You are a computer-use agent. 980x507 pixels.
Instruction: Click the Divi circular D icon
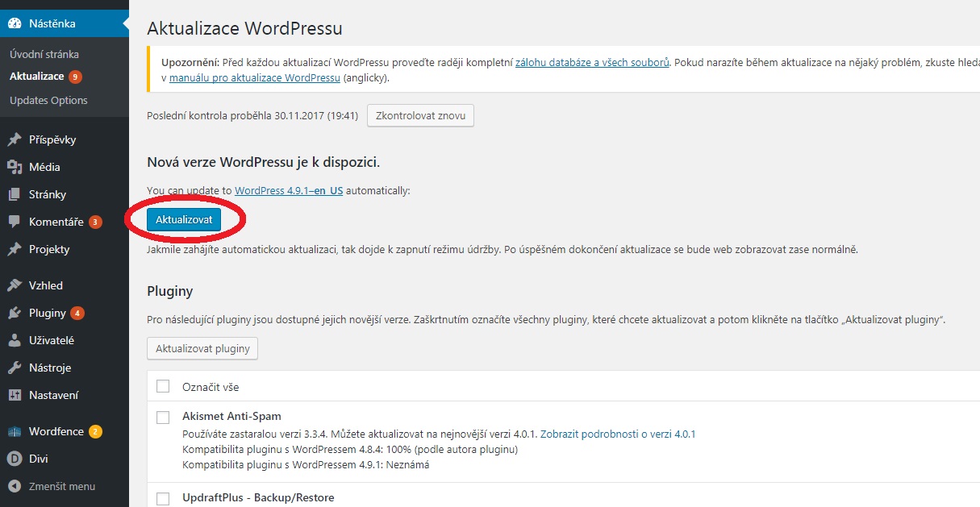(15, 459)
